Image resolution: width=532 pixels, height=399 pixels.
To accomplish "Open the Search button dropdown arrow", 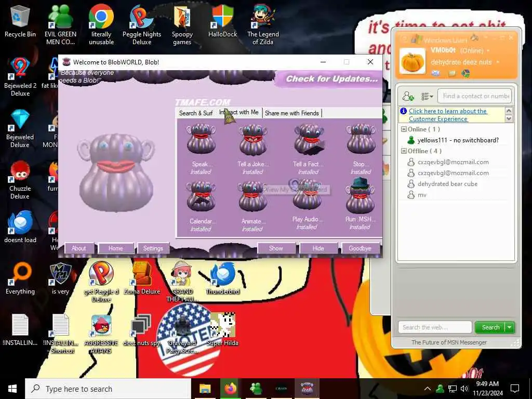I will pos(510,327).
